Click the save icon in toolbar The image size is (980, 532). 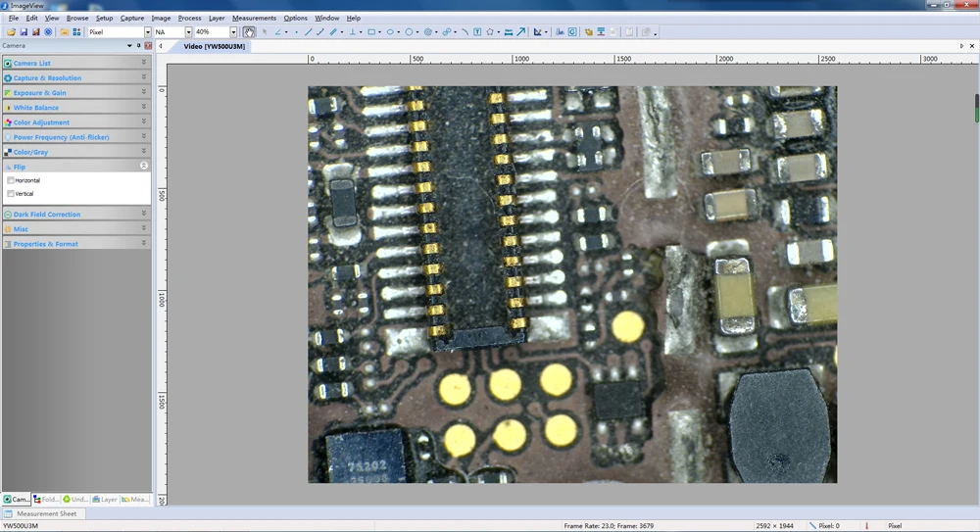24,32
